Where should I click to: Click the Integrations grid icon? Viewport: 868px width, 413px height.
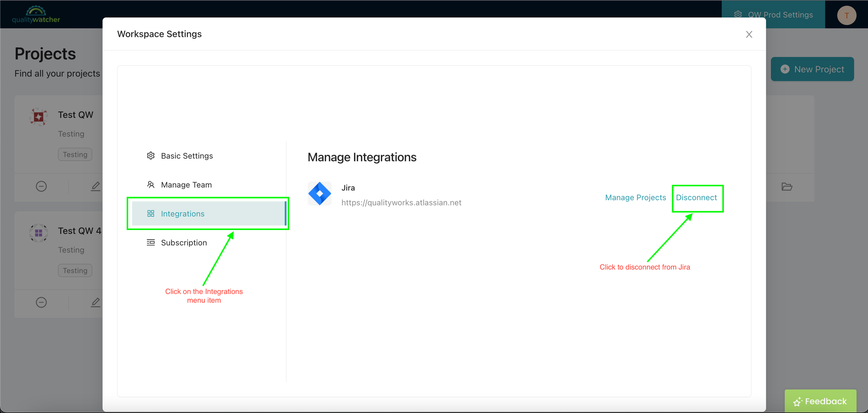151,214
